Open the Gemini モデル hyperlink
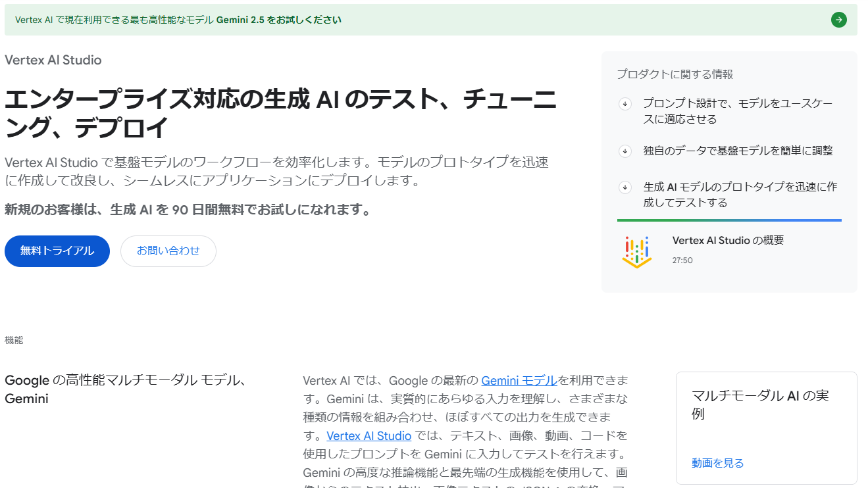868x488 pixels. point(519,381)
